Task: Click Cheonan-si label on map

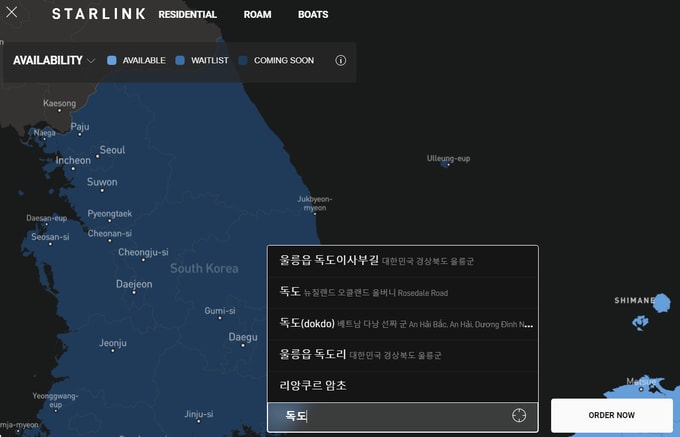Action: click(110, 234)
